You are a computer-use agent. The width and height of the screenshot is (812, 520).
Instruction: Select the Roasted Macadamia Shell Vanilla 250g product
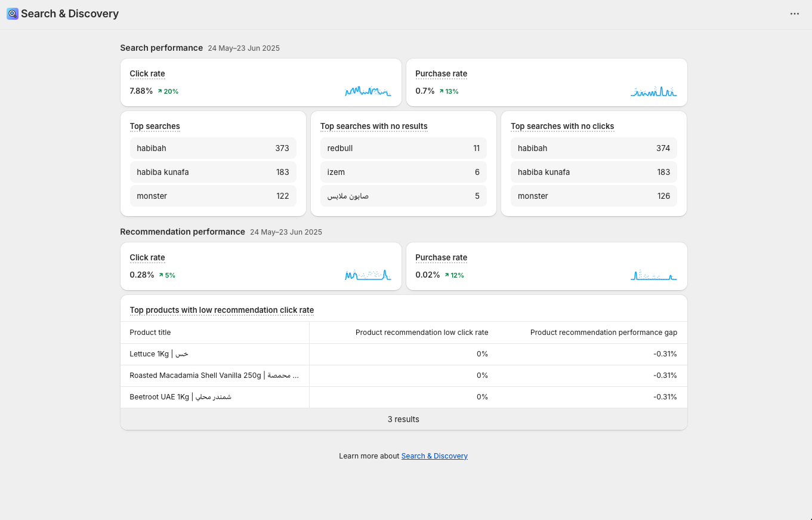(x=214, y=376)
